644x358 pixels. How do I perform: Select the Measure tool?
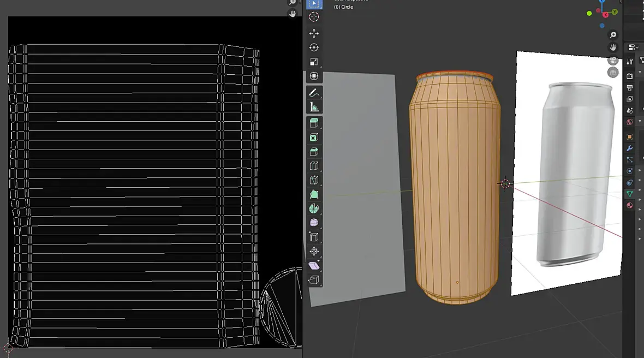[314, 107]
